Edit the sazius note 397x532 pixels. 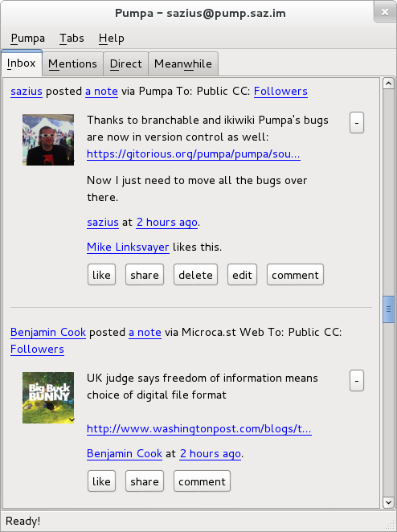[242, 275]
